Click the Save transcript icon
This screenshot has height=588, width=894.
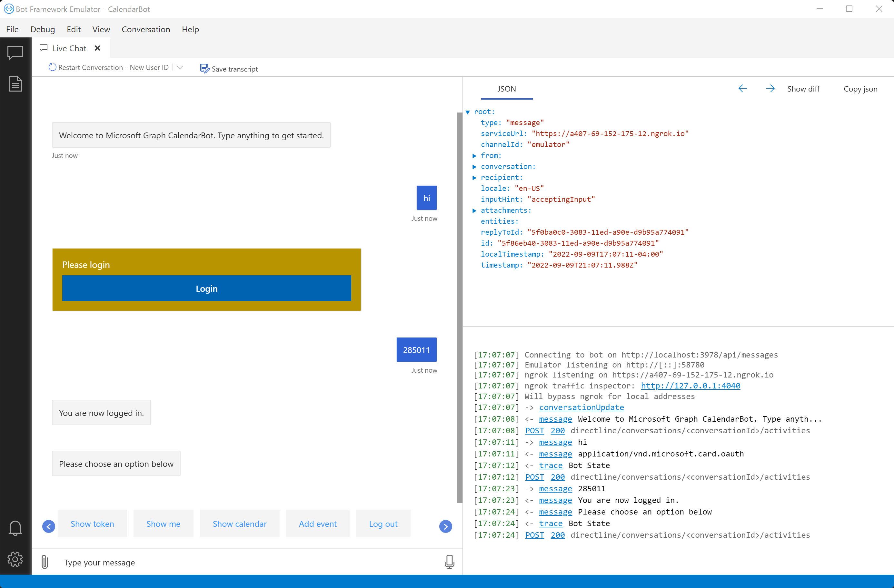(x=205, y=68)
